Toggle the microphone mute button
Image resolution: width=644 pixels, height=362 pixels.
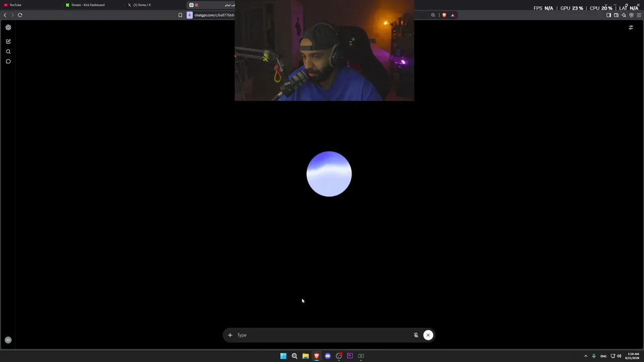416,335
